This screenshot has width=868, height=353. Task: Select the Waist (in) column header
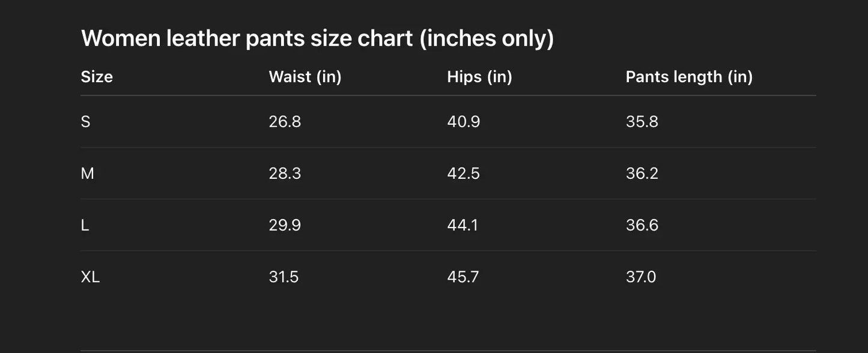point(305,77)
